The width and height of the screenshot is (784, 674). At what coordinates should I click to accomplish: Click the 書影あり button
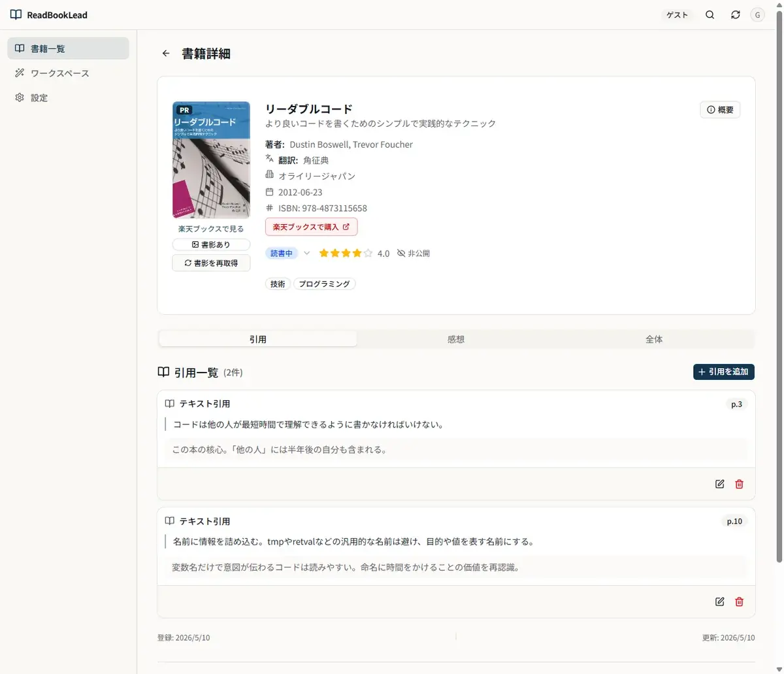tap(211, 244)
